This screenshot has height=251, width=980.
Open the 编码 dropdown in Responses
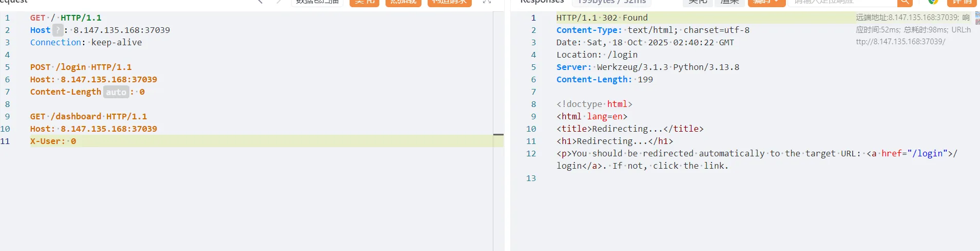765,2
